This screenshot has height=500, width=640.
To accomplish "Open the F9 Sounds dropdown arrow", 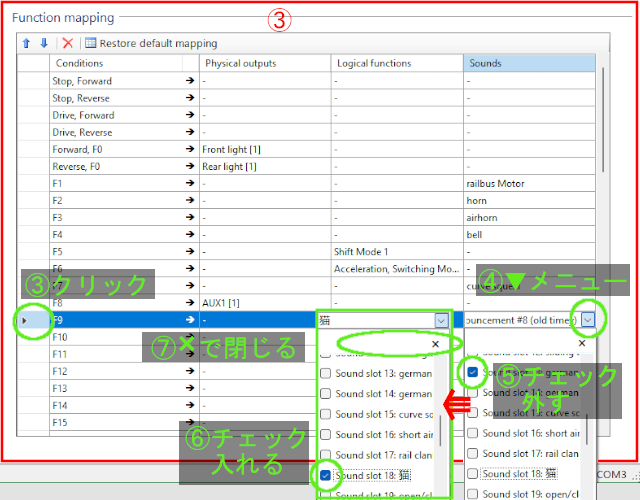I will (x=589, y=320).
